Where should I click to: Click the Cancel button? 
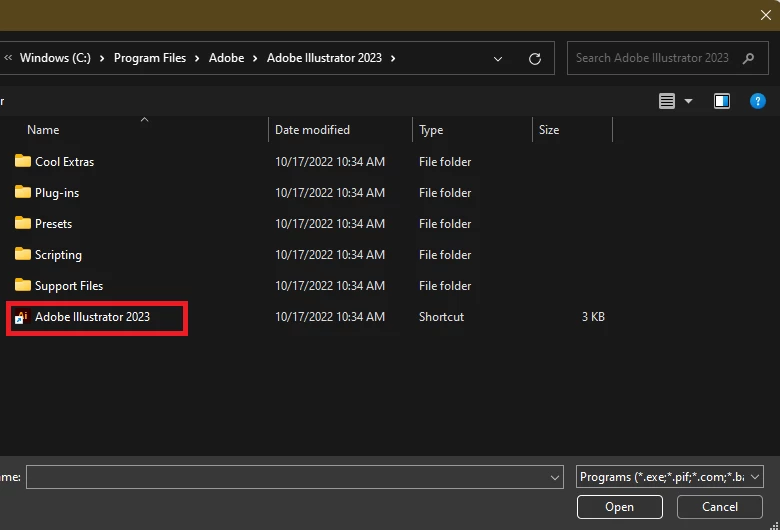click(x=719, y=507)
